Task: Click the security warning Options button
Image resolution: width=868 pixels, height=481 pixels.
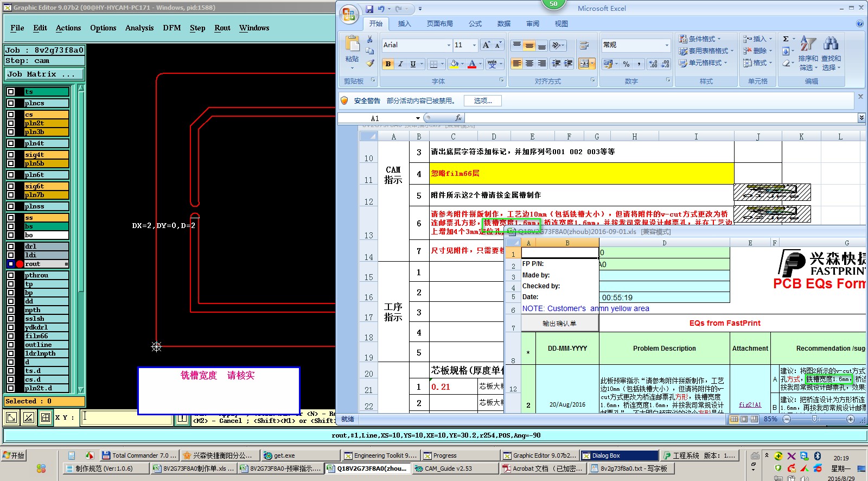Action: (483, 101)
